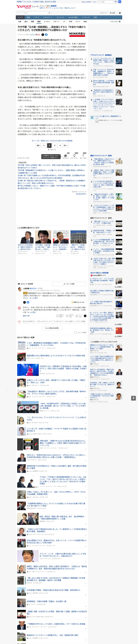Image resolution: width=138 pixels, height=644 pixels.
Task: Select the スポーツ category tab
Action: pyautogui.click(x=56, y=21)
